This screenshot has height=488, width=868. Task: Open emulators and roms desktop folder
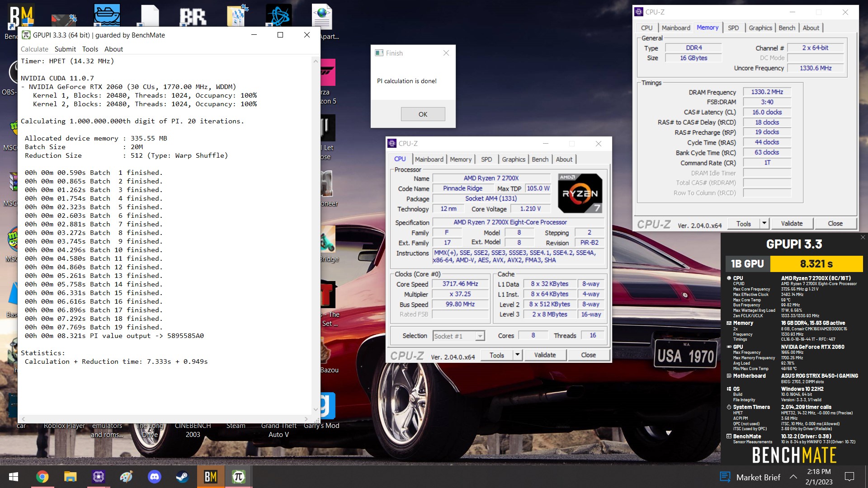pyautogui.click(x=107, y=430)
